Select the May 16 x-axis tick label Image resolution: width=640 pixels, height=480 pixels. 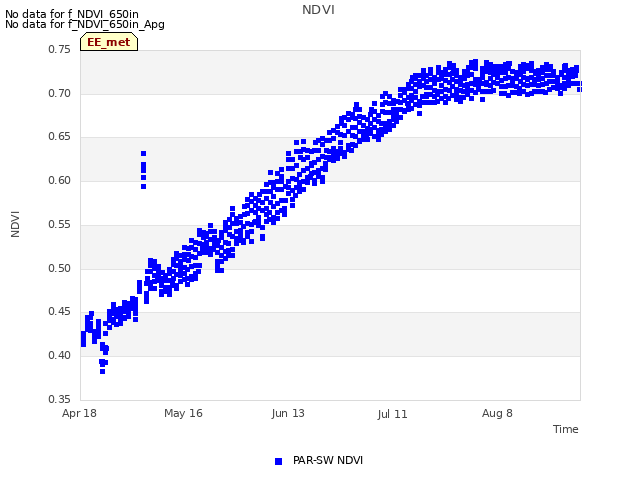(183, 413)
